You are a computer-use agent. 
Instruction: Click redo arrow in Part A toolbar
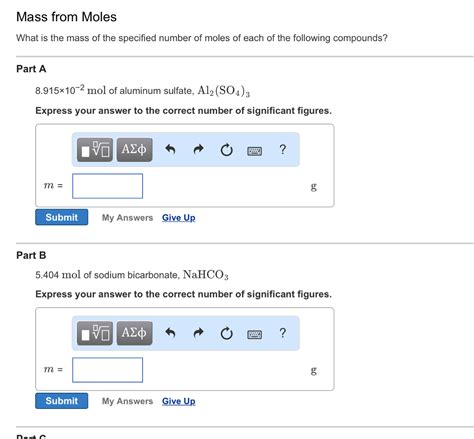point(199,149)
